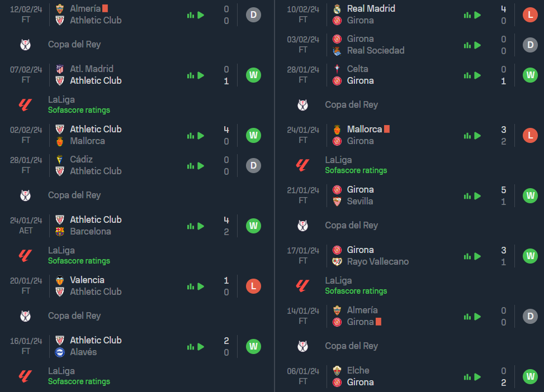Open the Copa del Rey header above Atl. Madrid

click(x=74, y=45)
